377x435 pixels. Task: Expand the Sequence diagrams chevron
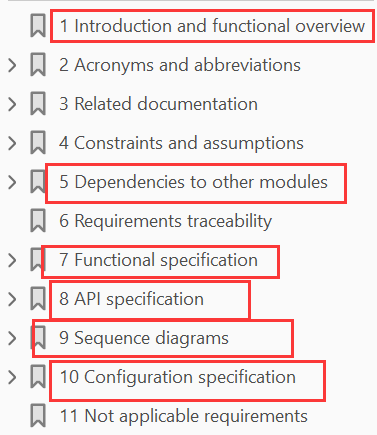point(12,338)
